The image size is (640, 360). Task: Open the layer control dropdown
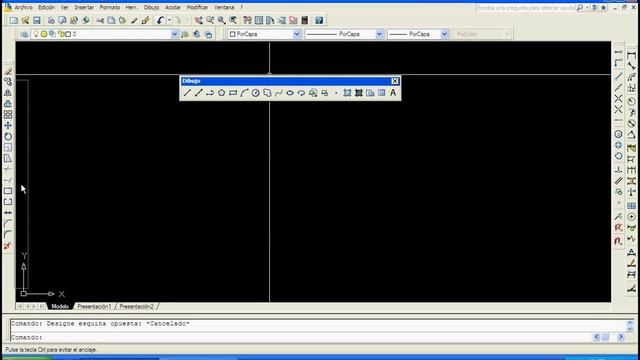tap(174, 34)
